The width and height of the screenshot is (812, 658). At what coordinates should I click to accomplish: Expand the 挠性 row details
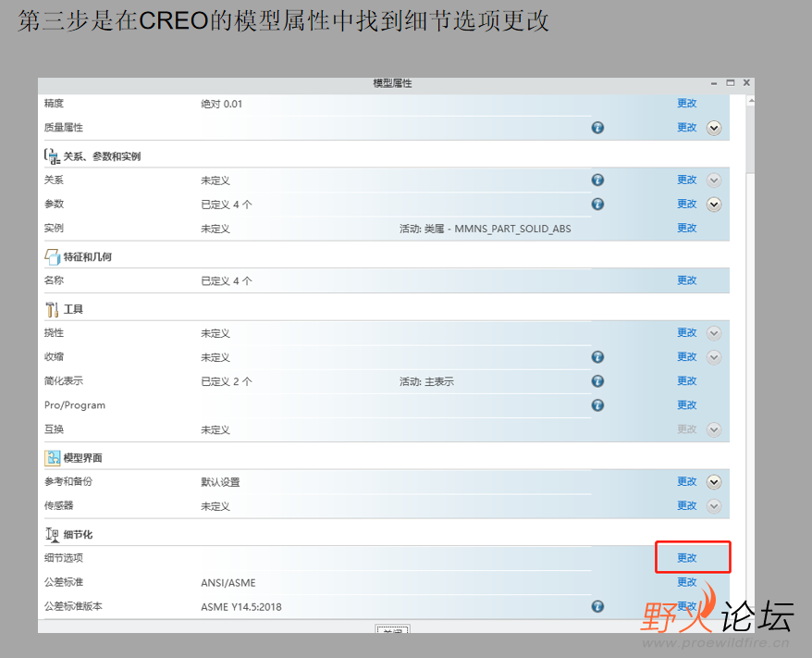(714, 333)
